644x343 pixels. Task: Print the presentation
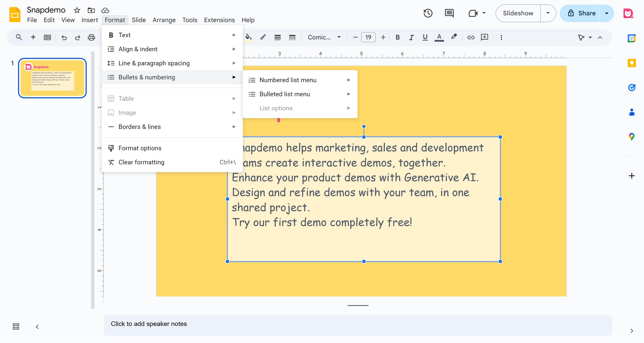coord(91,38)
